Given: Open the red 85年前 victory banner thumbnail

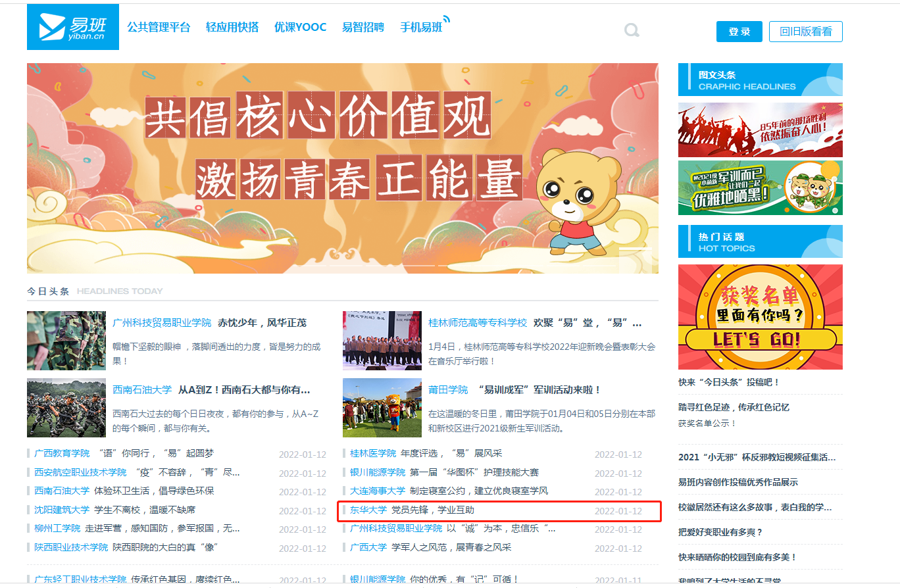Looking at the screenshot, I should (760, 130).
